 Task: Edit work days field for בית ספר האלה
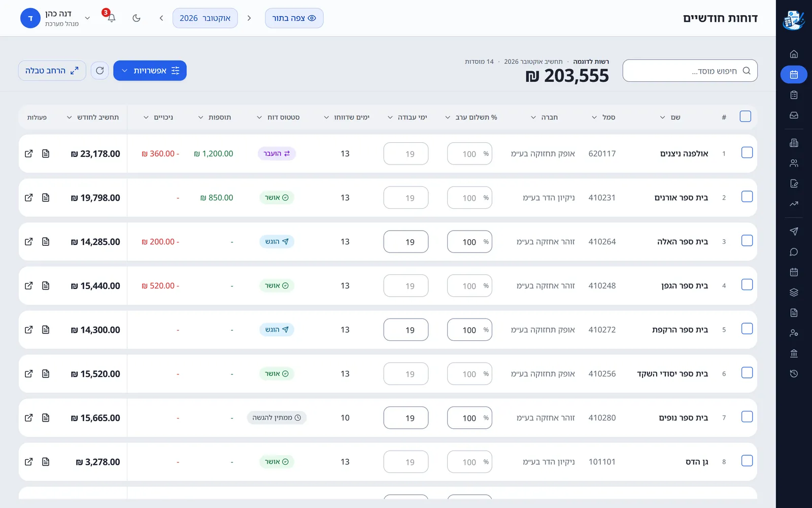click(406, 242)
